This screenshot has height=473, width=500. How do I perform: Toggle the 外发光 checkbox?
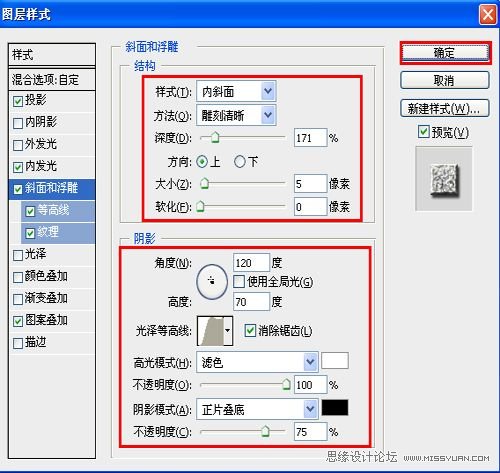tap(18, 145)
